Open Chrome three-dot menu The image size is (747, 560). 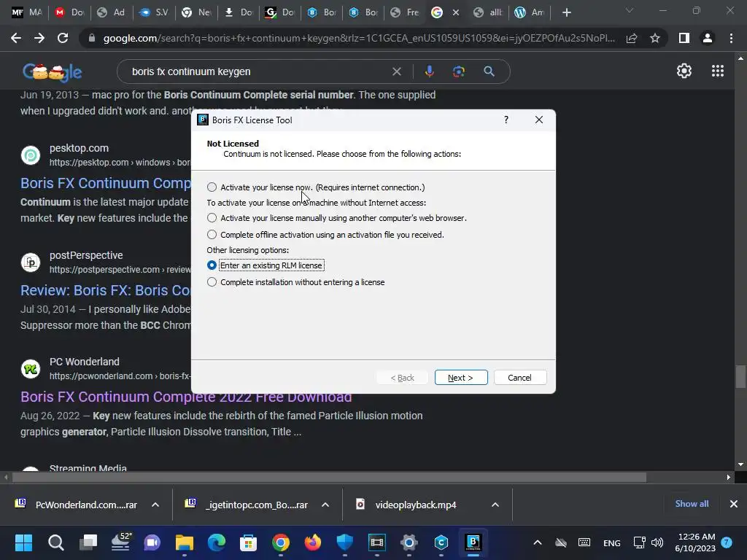731,38
